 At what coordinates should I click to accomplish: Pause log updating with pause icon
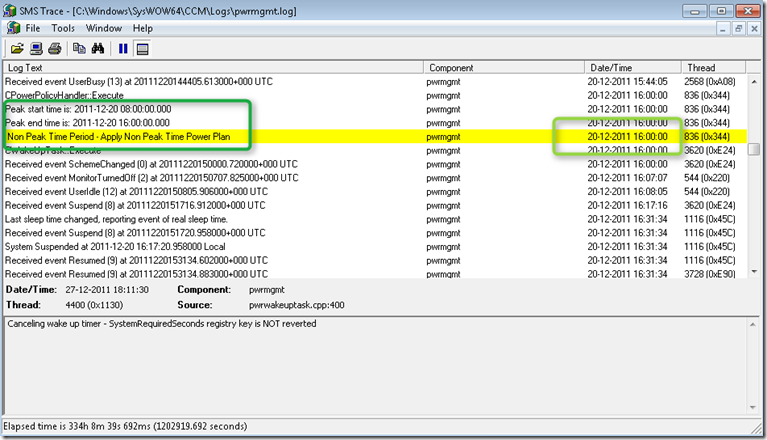point(123,48)
